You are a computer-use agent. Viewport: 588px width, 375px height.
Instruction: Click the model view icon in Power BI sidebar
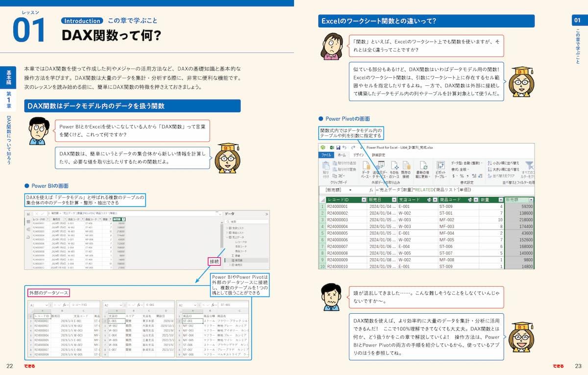coord(28,229)
